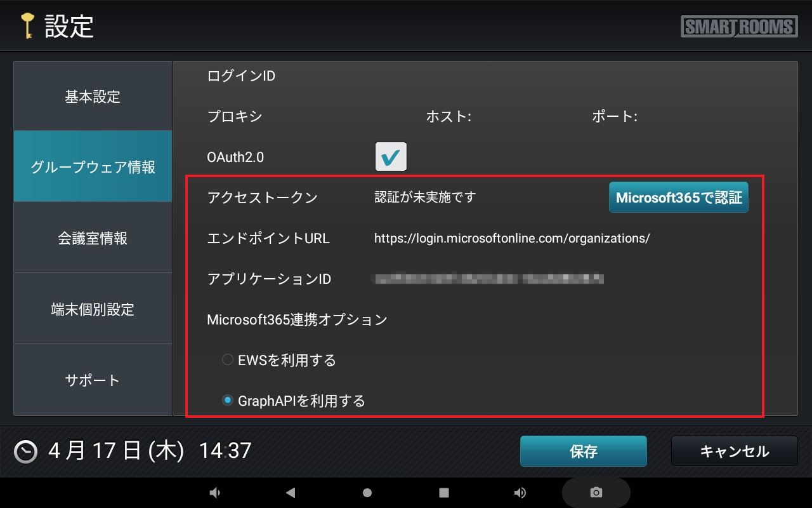
Task: Click the clock icon beside the date
Action: pyautogui.click(x=26, y=451)
